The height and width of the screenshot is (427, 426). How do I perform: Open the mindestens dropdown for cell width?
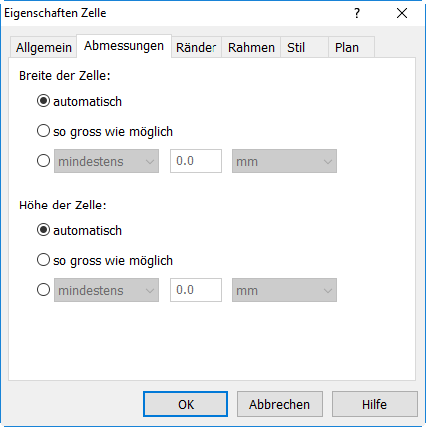pos(106,161)
